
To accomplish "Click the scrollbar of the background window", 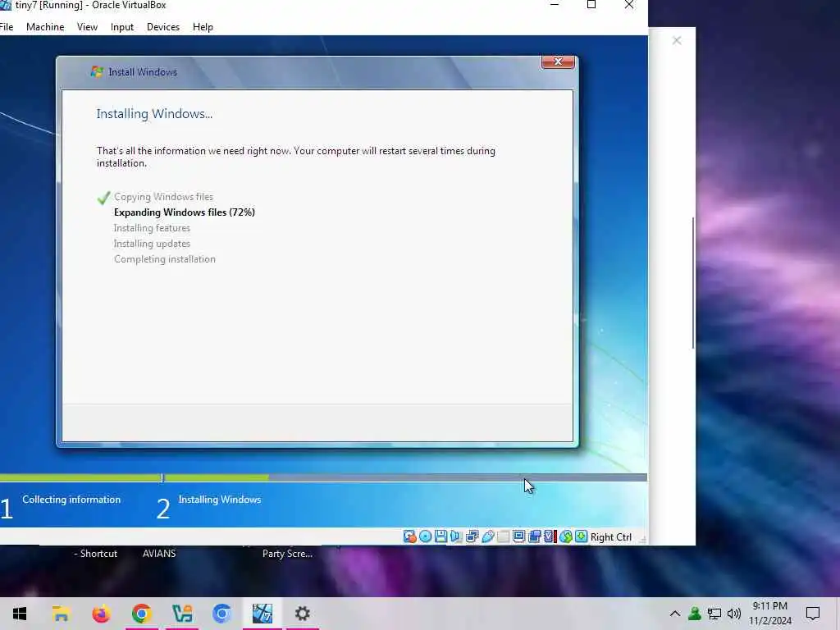I will pos(693,283).
